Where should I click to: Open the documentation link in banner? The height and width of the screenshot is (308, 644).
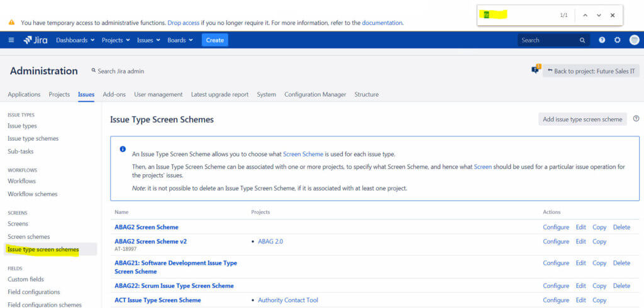coord(382,23)
